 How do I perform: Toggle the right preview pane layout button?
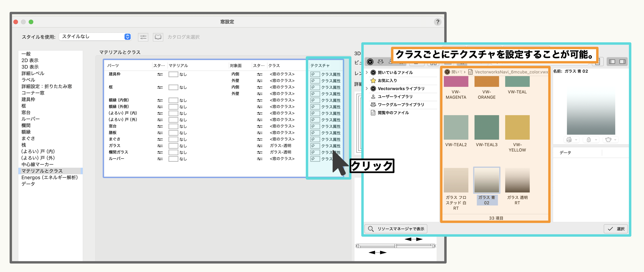click(x=622, y=62)
